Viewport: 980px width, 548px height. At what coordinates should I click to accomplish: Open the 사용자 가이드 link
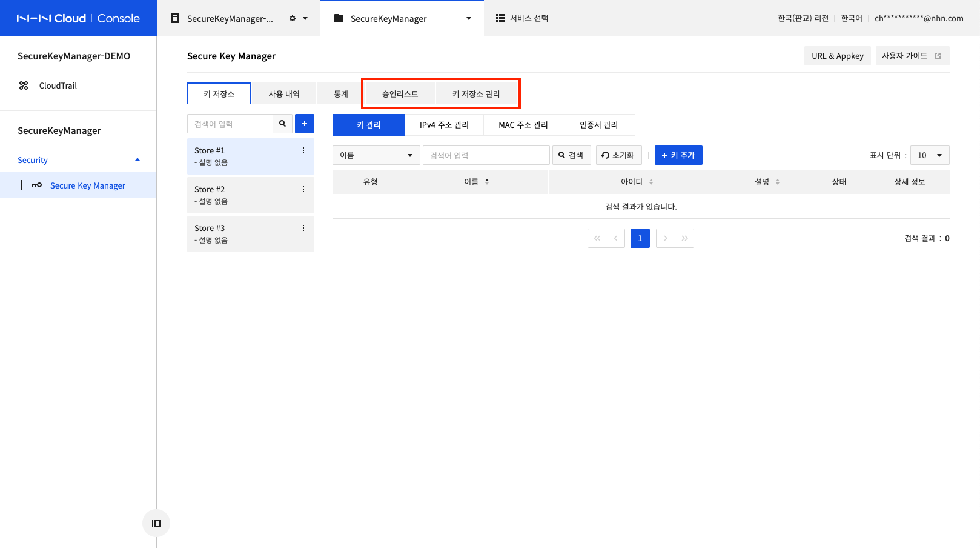click(912, 56)
